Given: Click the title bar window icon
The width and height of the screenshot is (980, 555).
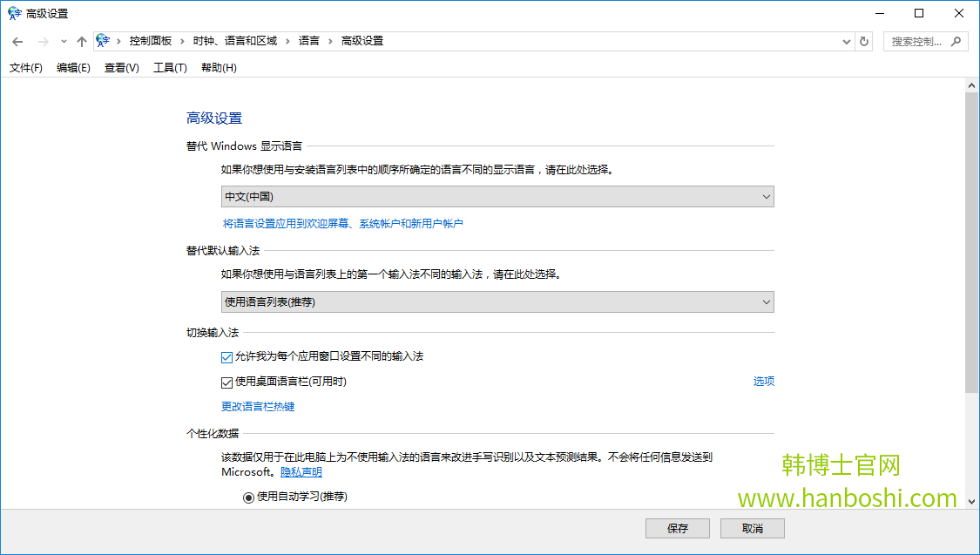Looking at the screenshot, I should (x=14, y=13).
